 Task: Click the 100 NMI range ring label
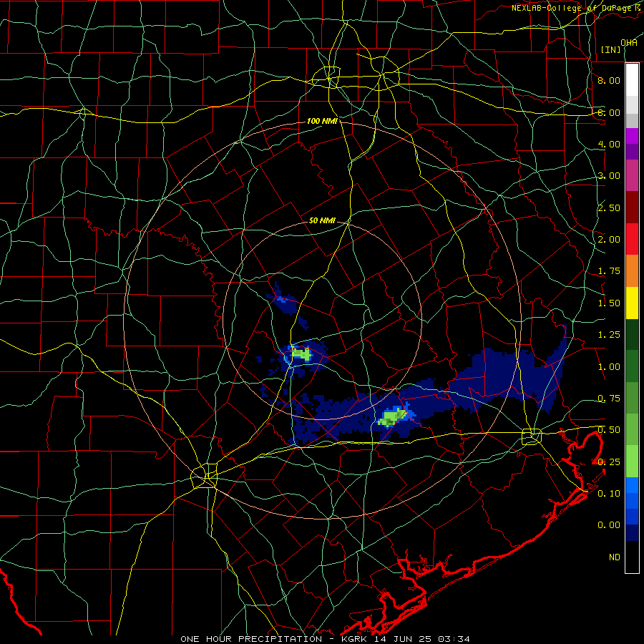point(322,121)
